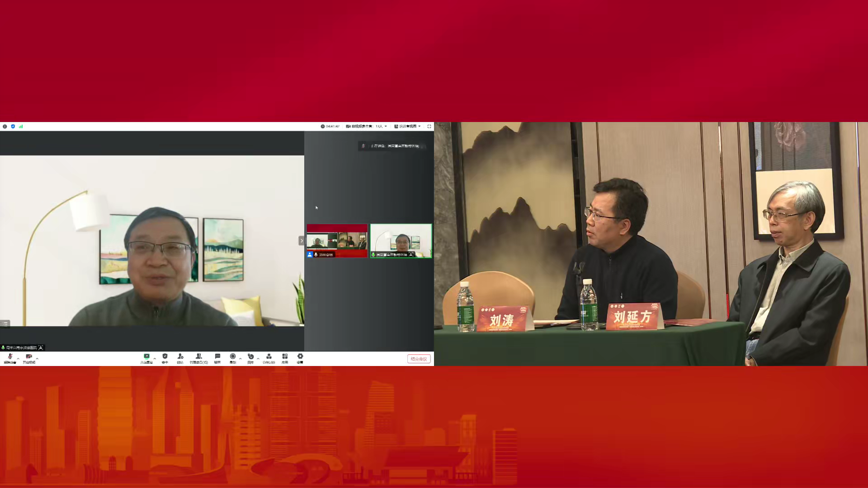Open list icon at main video corner
Screen dimensions: 868x488
[5, 324]
